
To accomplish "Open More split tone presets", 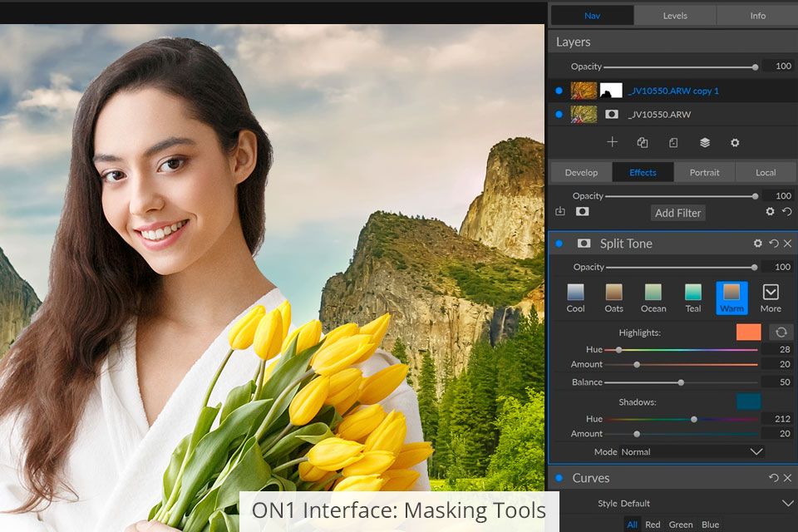I will (770, 298).
